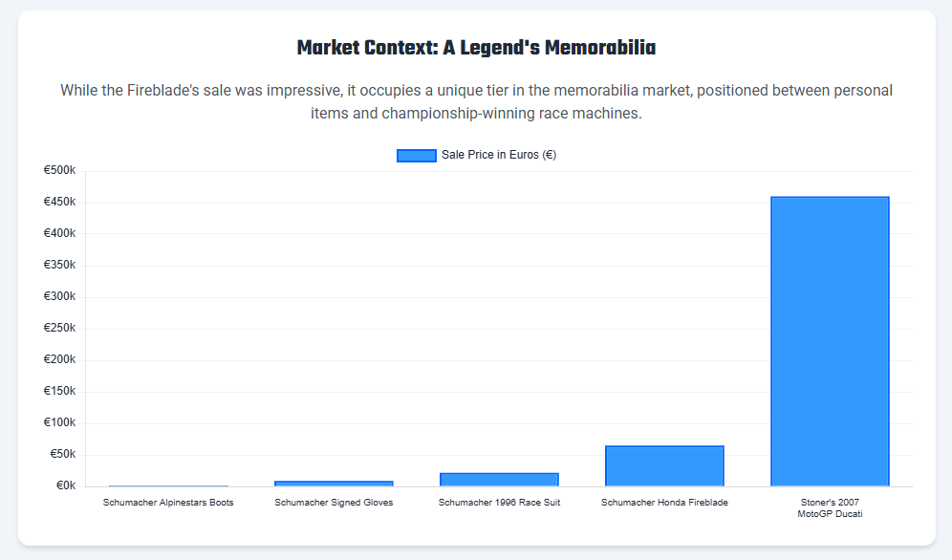The width and height of the screenshot is (952, 560).
Task: Click the Market Context chart heading
Action: coord(476,48)
